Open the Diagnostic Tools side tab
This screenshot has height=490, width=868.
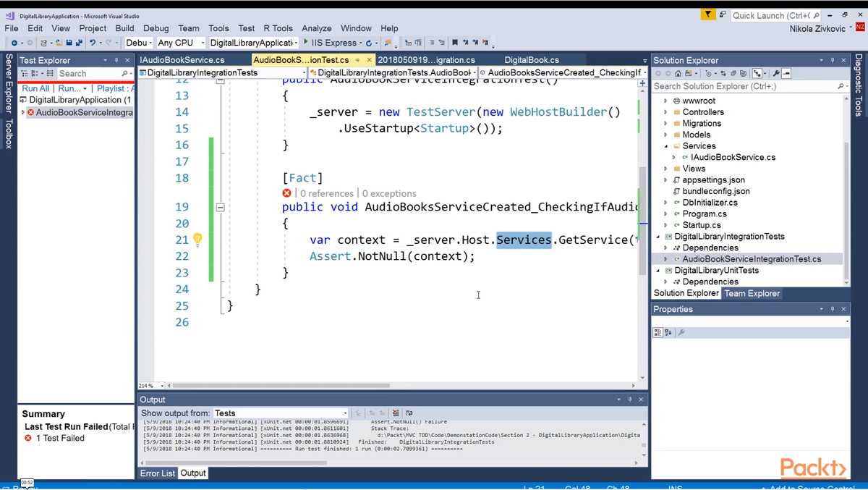point(859,85)
